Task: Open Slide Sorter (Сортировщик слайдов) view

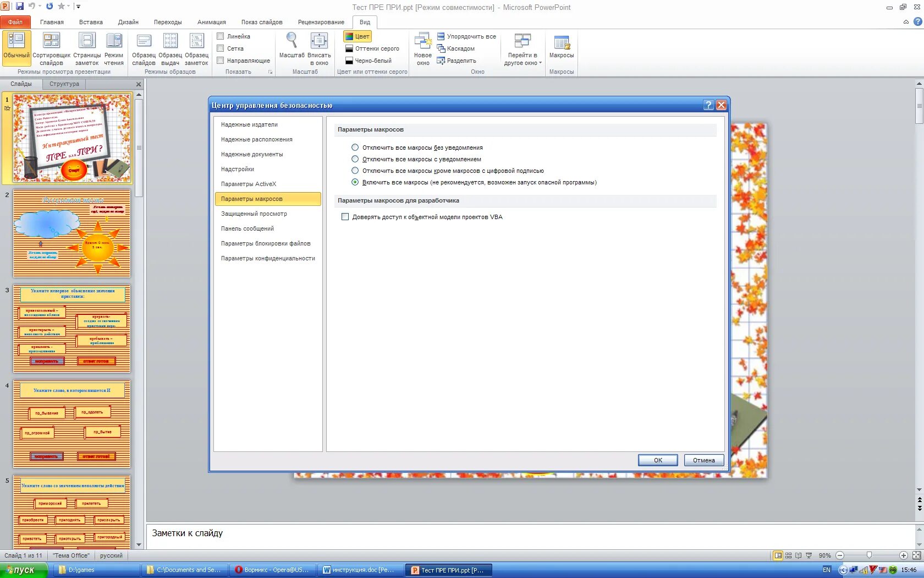Action: [51, 48]
